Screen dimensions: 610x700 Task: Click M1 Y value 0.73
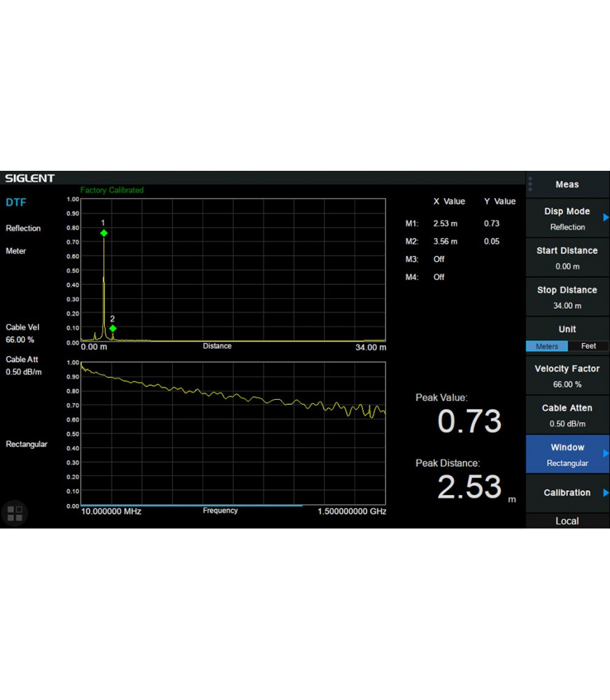(492, 223)
